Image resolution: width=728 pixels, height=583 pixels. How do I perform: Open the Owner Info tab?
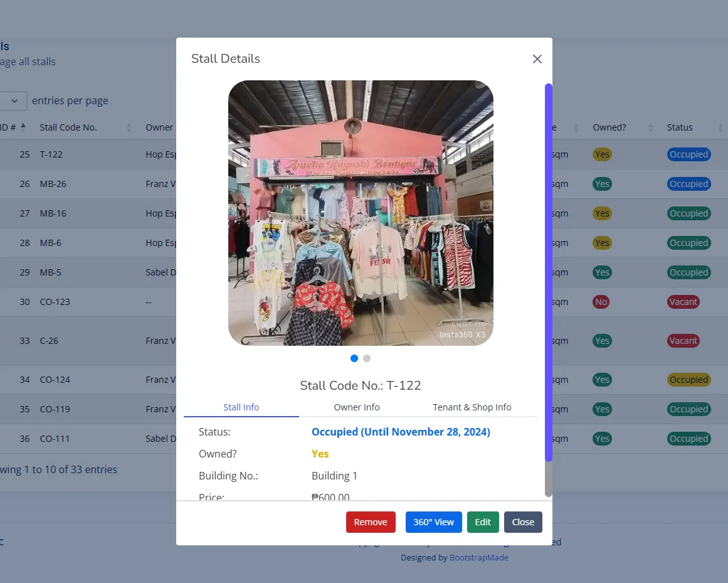(357, 407)
